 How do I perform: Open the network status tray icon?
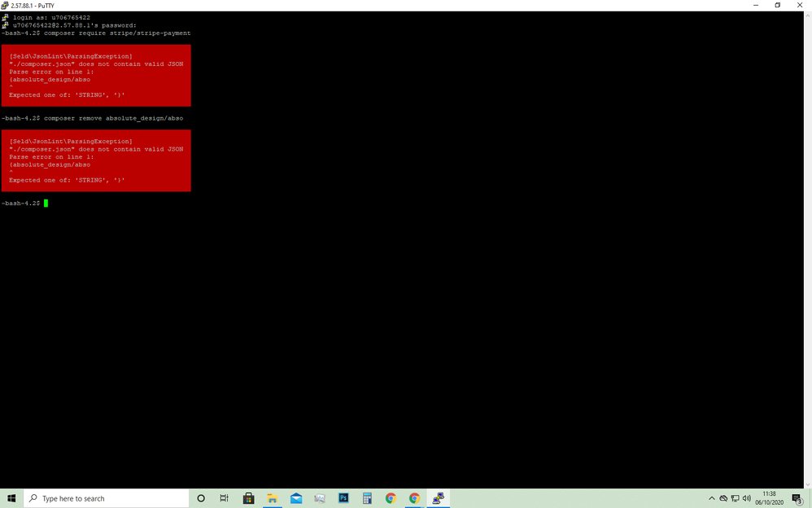[735, 498]
